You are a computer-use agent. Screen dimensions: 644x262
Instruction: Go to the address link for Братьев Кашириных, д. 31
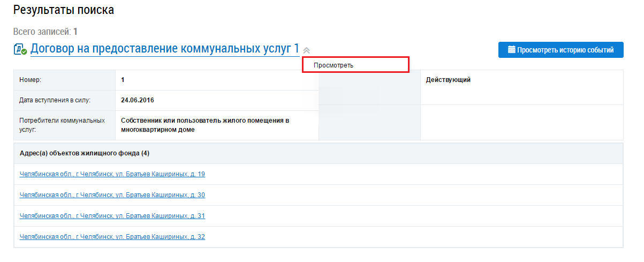[x=112, y=216]
